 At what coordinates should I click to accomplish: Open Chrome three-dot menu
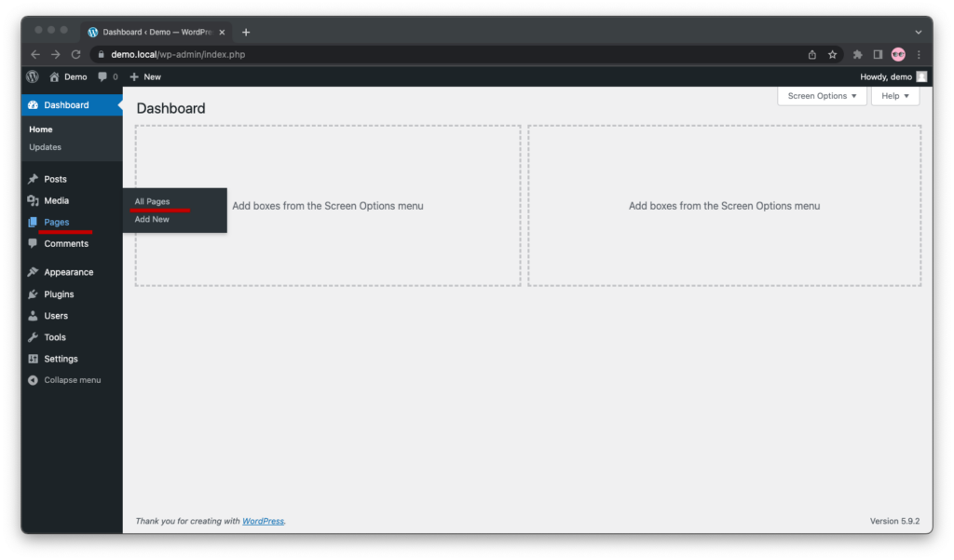[919, 55]
